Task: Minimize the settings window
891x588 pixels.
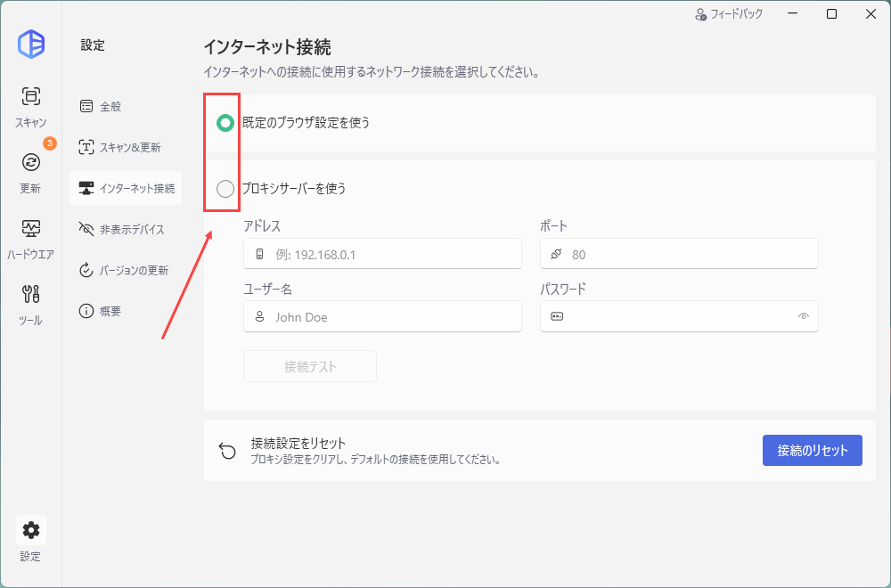Action: tap(791, 14)
